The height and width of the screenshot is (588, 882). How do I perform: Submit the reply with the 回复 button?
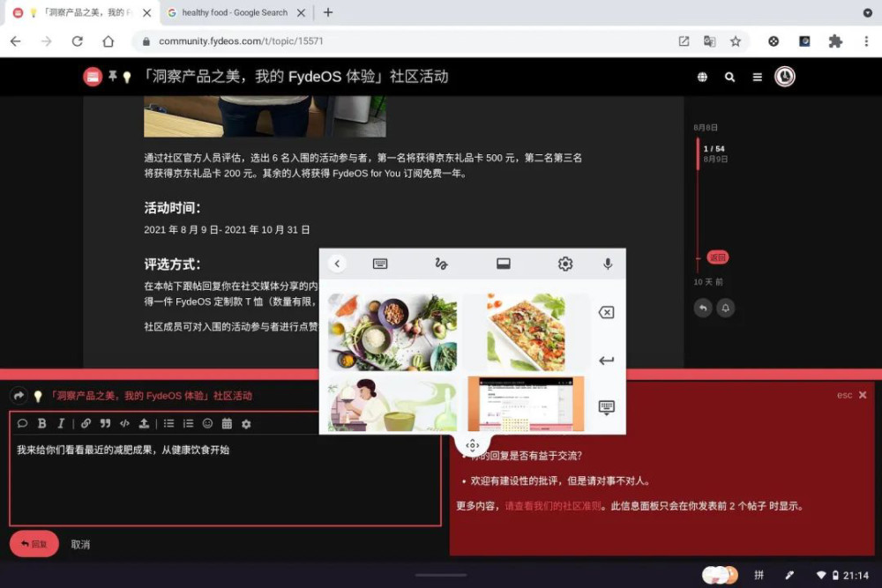34,544
